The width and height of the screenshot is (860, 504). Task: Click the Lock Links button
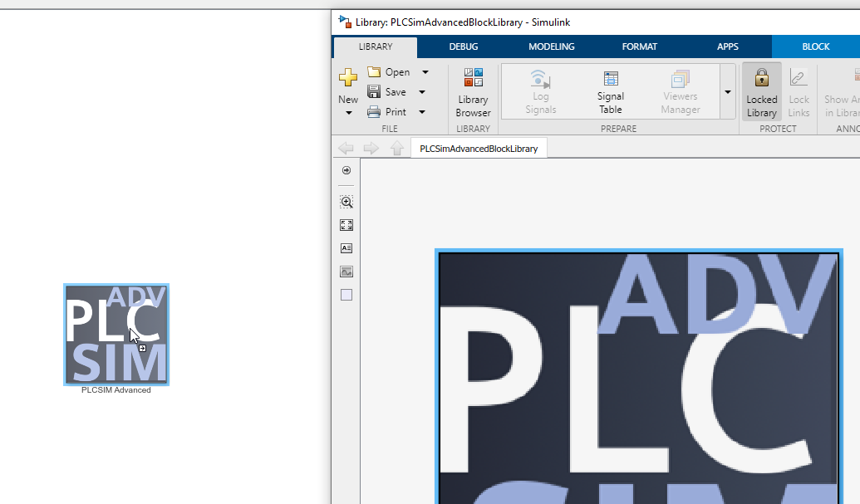click(799, 92)
